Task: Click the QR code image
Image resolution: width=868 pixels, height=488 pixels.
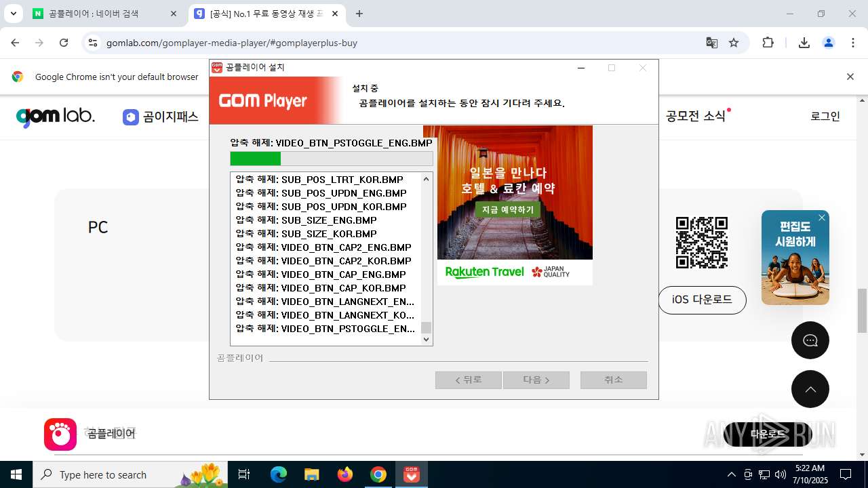Action: [702, 243]
